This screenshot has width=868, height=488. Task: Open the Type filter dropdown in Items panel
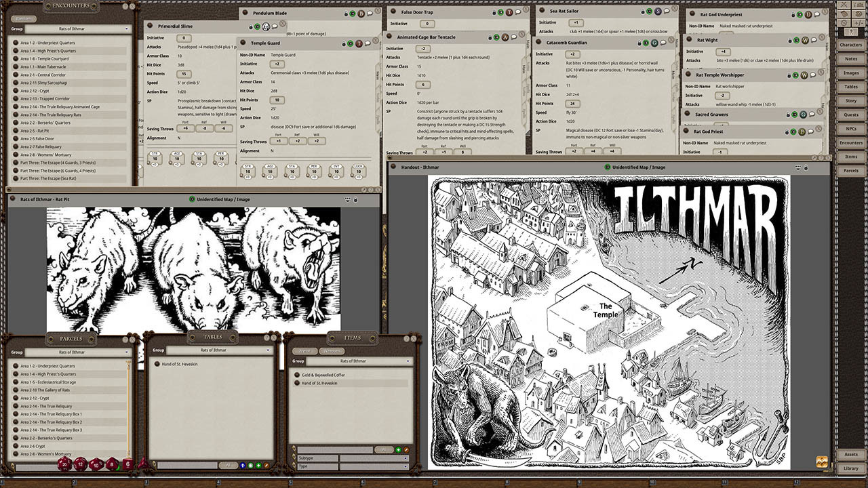point(374,466)
